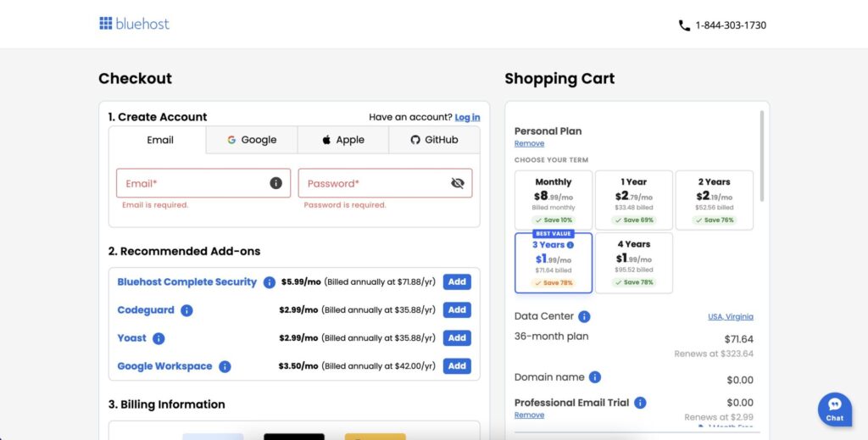Click the phone icon beside 1-844-303-1730
This screenshot has height=440, width=868.
684,25
